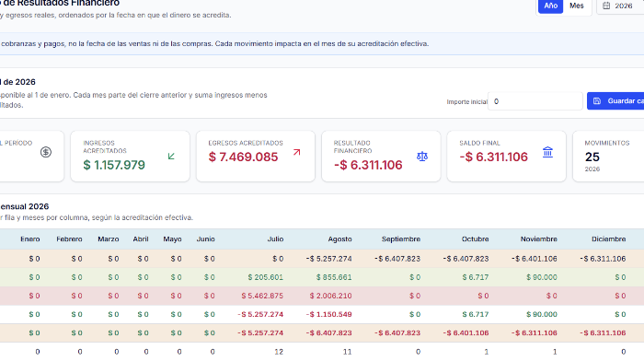Click the Movimientos count 25
This screenshot has height=361, width=644.
592,157
